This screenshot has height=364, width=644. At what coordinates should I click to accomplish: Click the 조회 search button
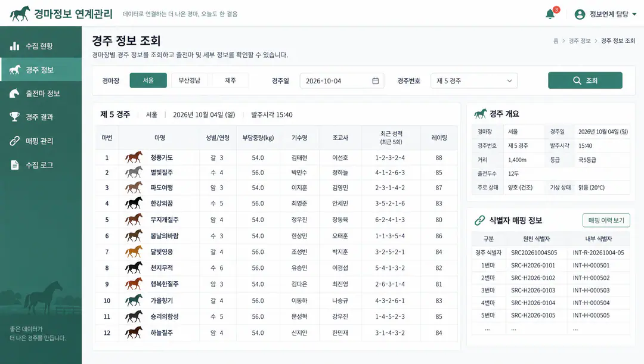pyautogui.click(x=585, y=80)
